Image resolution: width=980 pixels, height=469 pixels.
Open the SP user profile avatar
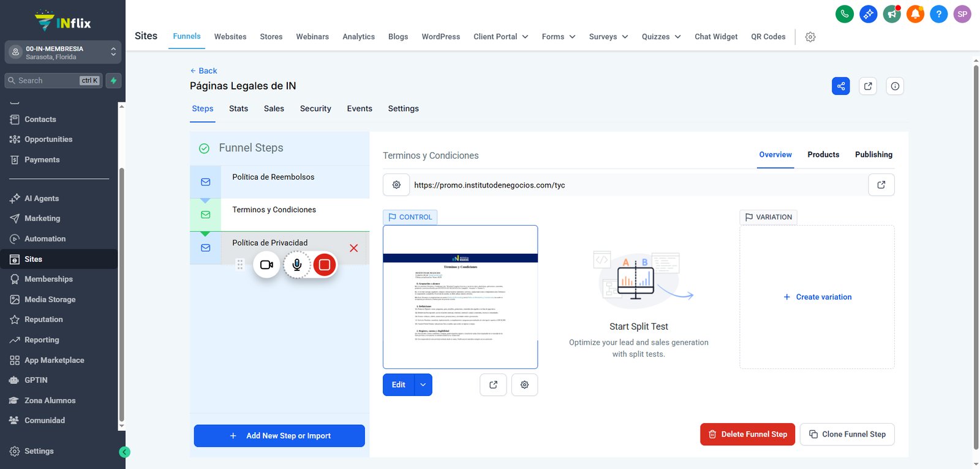tap(962, 14)
